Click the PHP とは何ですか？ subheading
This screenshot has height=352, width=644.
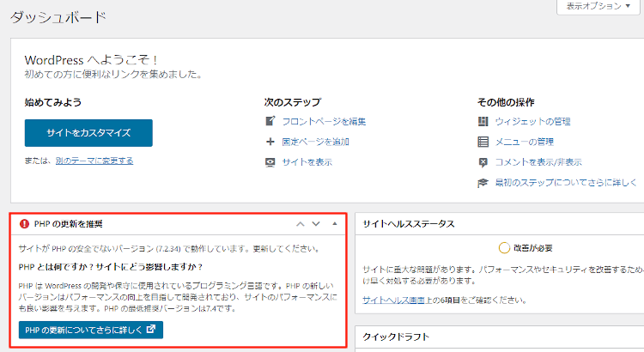(111, 267)
